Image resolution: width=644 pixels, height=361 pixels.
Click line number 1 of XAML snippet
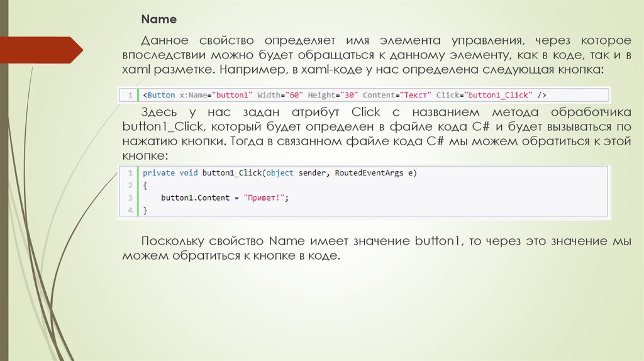click(x=130, y=95)
